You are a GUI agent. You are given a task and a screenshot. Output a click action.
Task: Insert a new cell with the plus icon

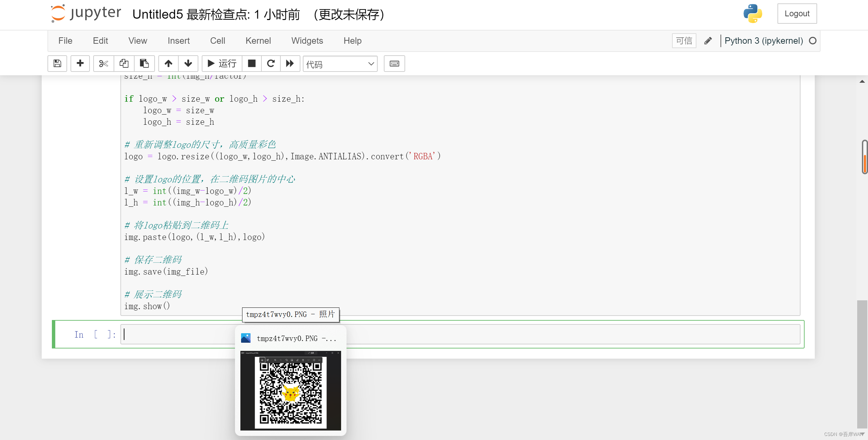[80, 63]
